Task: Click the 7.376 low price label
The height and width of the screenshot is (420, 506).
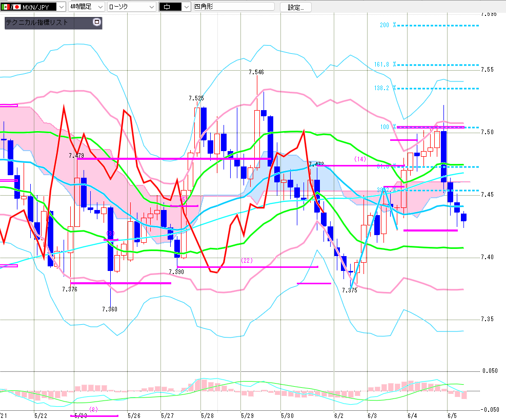Action: (x=70, y=289)
